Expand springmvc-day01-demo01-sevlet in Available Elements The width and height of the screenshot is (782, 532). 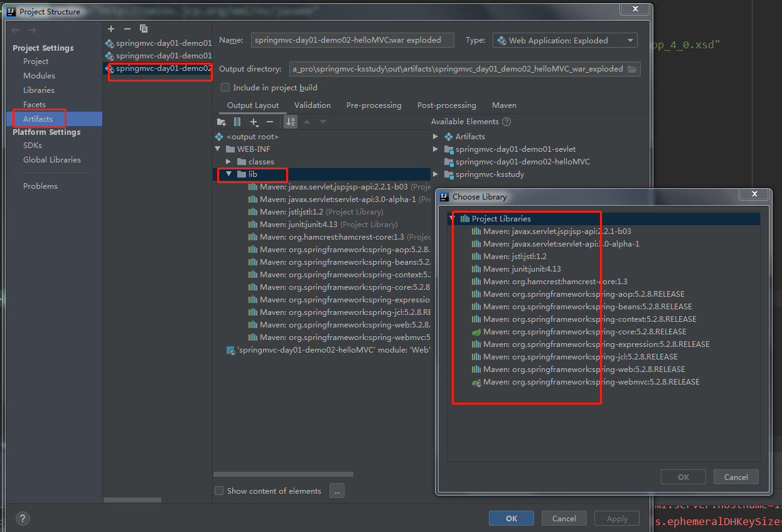436,149
